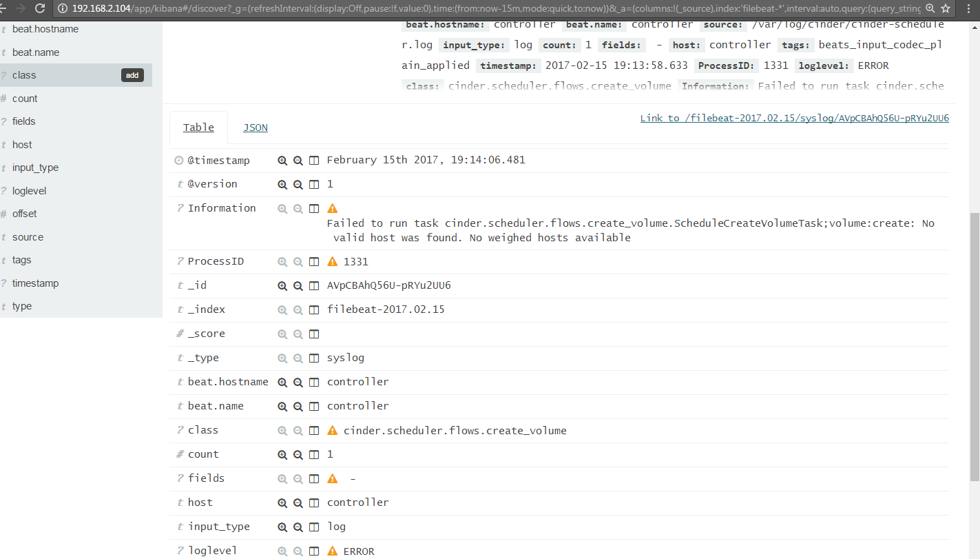Toggle _index column in table

(x=314, y=310)
